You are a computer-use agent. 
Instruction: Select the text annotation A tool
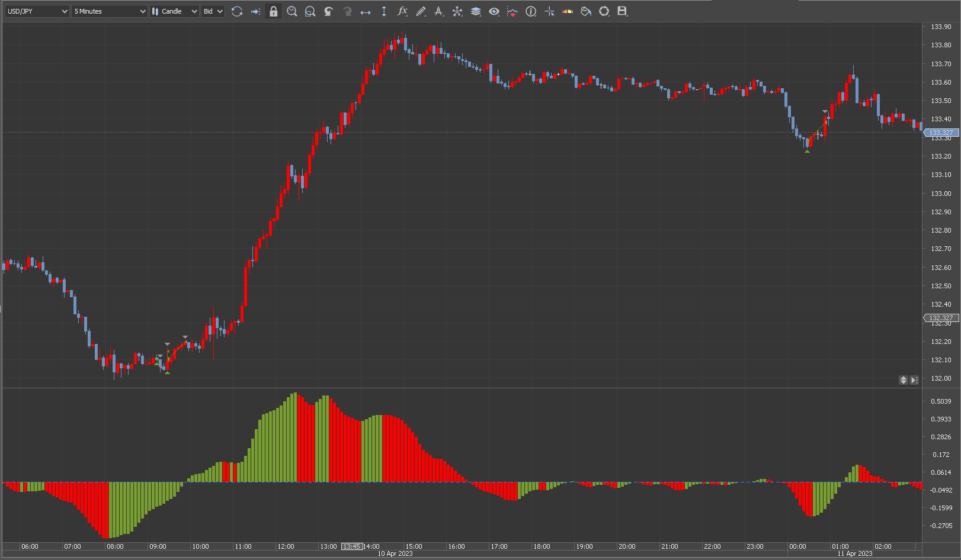pyautogui.click(x=438, y=11)
